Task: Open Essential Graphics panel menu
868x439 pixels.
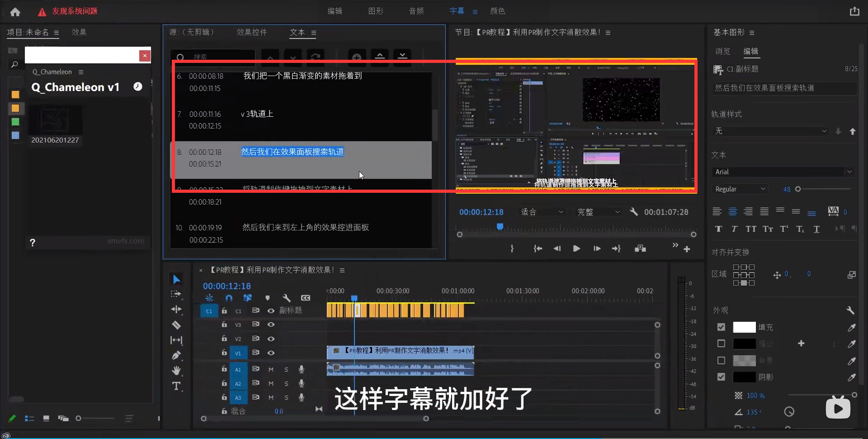Action: coord(752,33)
